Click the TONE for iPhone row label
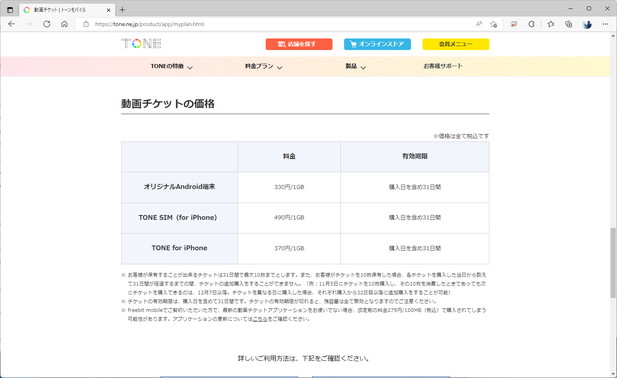 pyautogui.click(x=179, y=248)
